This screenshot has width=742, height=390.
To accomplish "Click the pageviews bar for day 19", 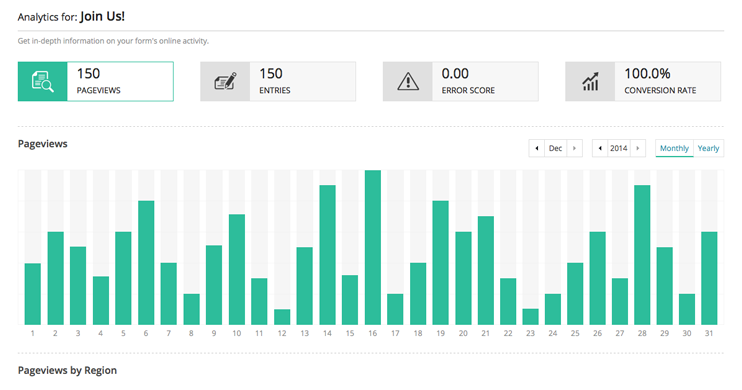I will point(441,263).
